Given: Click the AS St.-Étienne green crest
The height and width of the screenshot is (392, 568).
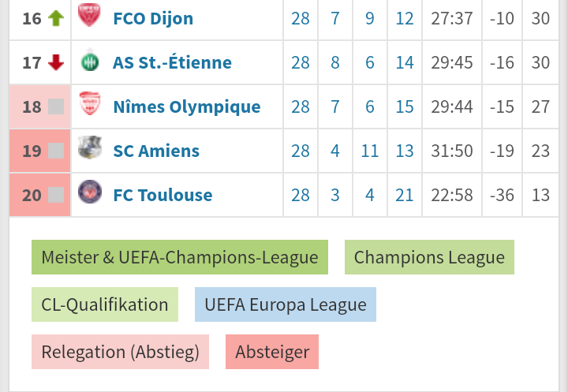Looking at the screenshot, I should click(x=89, y=61).
